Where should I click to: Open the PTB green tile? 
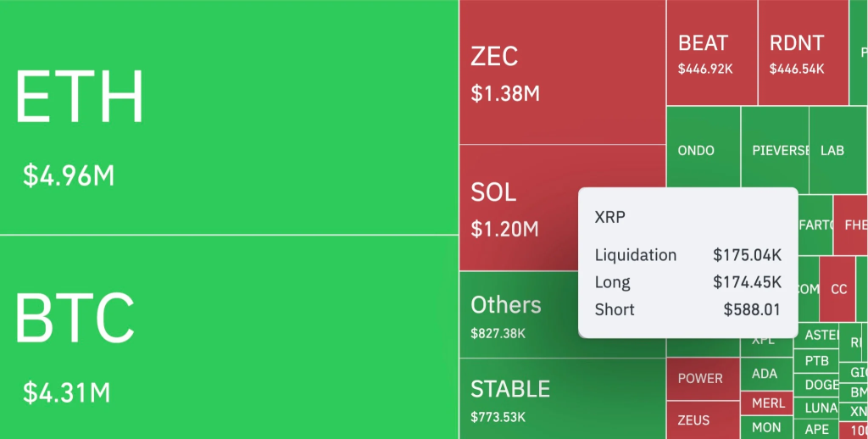click(x=817, y=361)
